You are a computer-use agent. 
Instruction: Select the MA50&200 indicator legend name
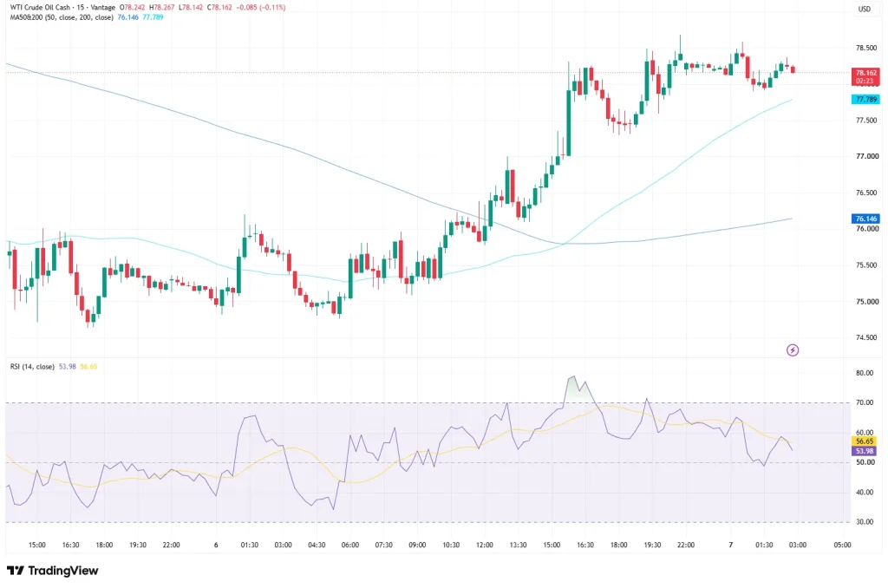pos(62,17)
